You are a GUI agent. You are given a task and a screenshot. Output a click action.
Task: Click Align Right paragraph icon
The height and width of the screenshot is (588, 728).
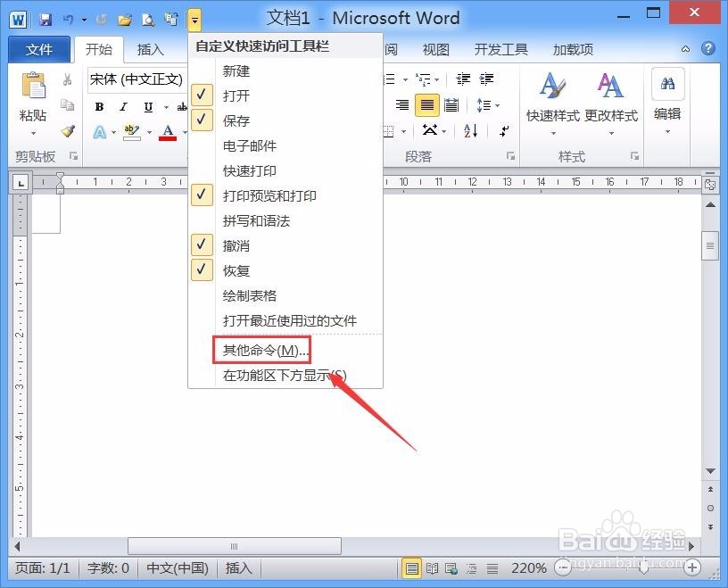[x=402, y=105]
